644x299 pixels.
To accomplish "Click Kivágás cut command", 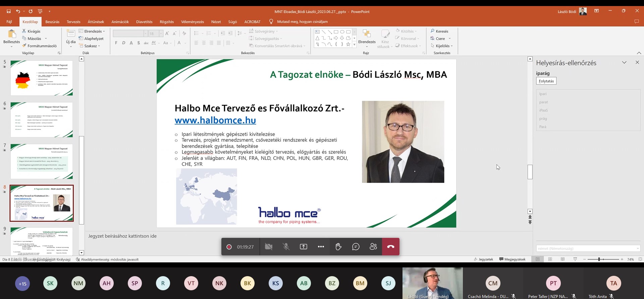I will pos(31,31).
